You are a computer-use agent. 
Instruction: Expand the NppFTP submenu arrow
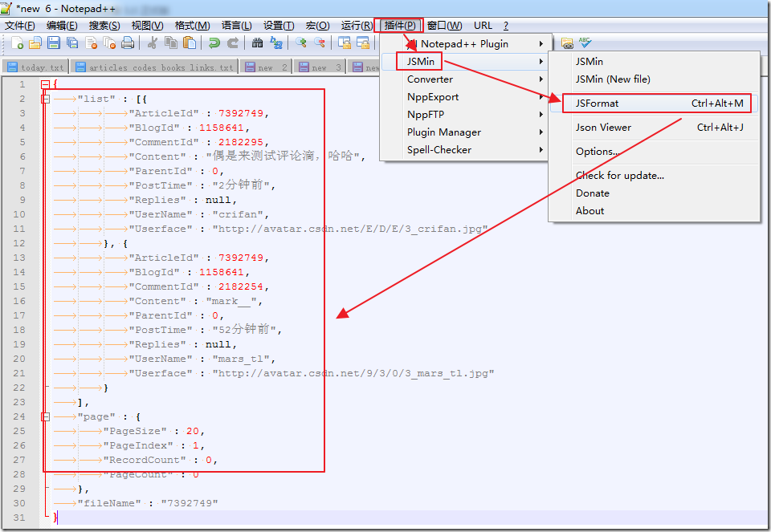coord(541,115)
